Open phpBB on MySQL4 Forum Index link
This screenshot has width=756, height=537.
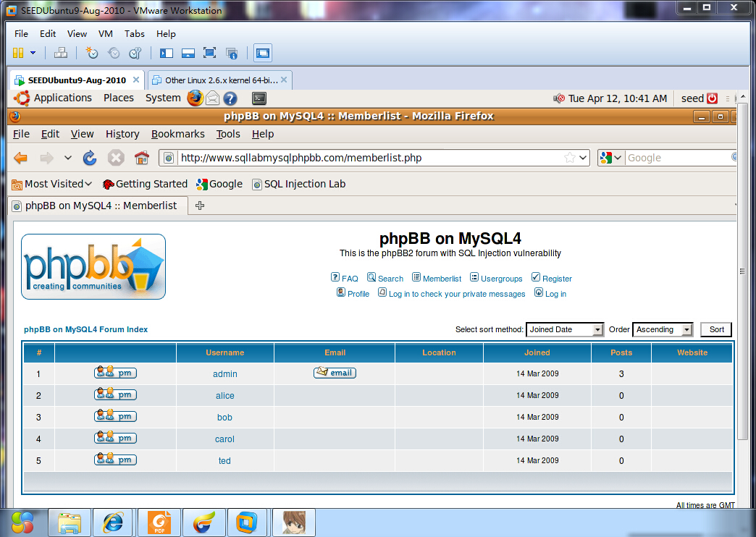(86, 329)
